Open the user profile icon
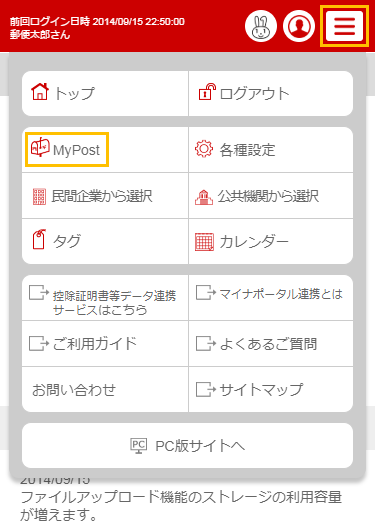The width and height of the screenshot is (384, 526). pos(298,26)
